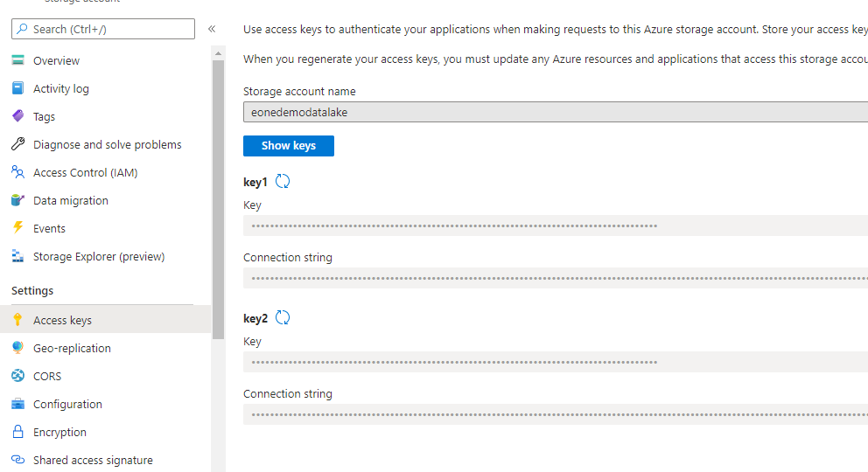Click the Data migration bucket icon
868x472 pixels.
pyautogui.click(x=17, y=200)
